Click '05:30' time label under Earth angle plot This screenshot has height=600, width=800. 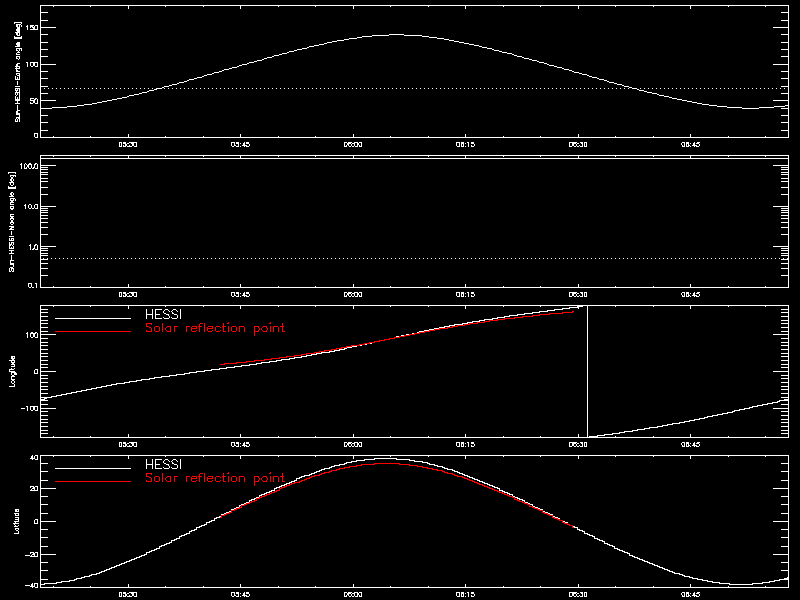128,145
